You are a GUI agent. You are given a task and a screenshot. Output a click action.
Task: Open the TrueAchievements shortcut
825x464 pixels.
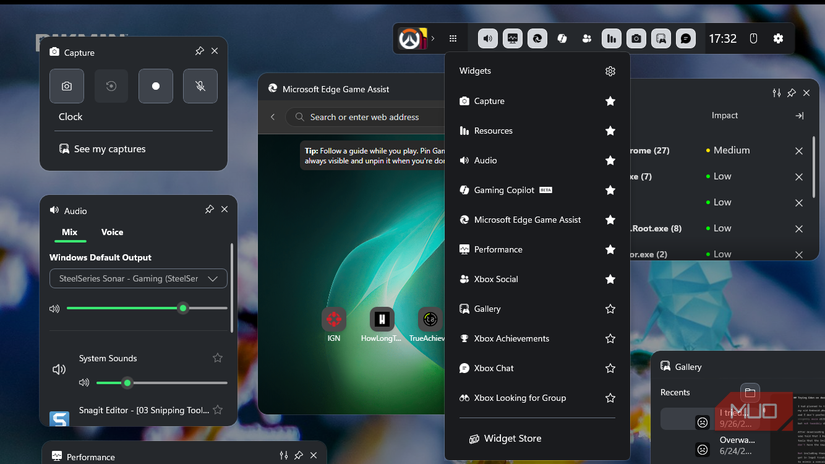click(x=427, y=325)
